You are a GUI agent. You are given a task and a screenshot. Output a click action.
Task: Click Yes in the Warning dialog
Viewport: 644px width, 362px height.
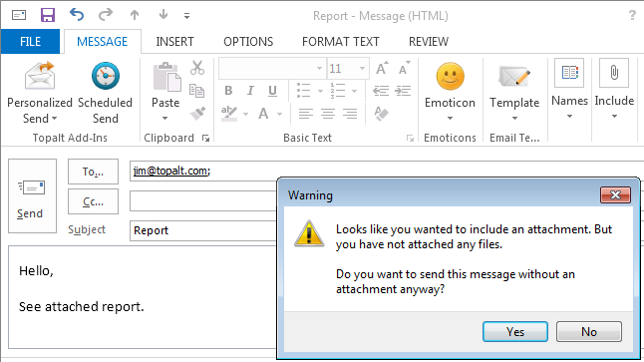coord(515,332)
